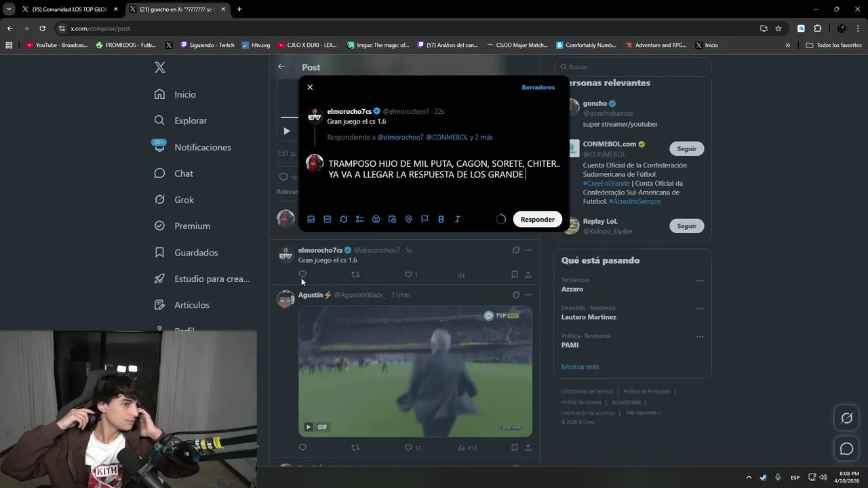Repost Agustín's GIF post

coord(355,447)
